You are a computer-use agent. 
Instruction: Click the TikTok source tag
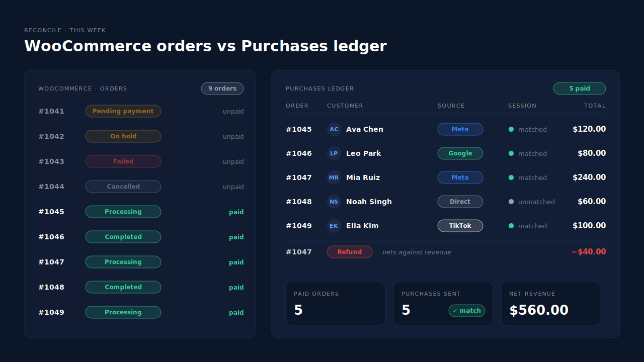[460, 226]
